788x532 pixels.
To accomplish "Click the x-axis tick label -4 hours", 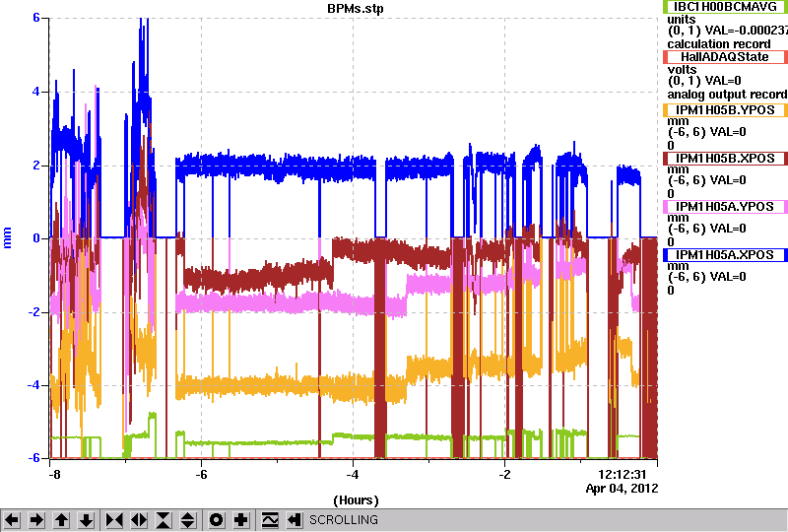I will click(x=353, y=475).
